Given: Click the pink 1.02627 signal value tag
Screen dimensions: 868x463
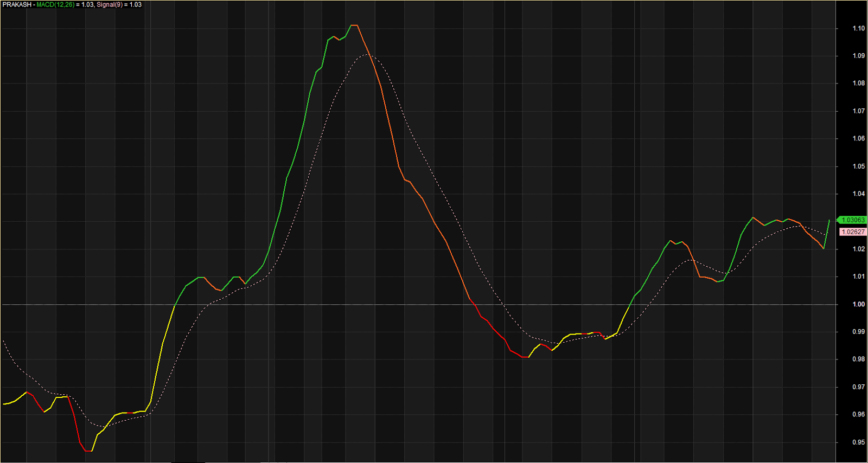Looking at the screenshot, I should pos(853,232).
